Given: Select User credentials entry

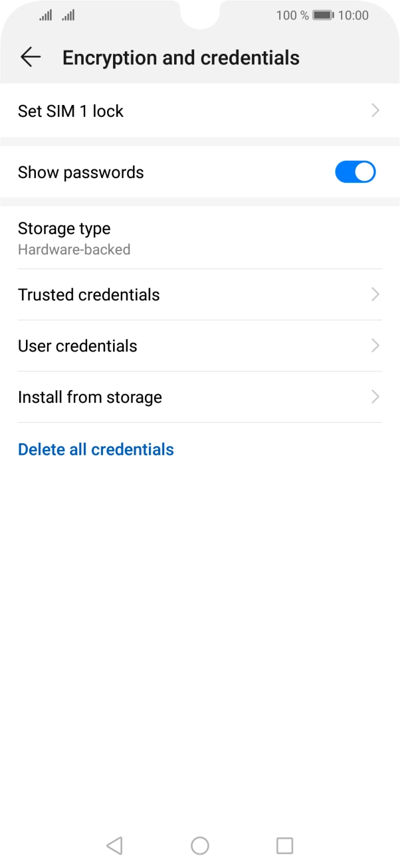Looking at the screenshot, I should (x=78, y=346).
